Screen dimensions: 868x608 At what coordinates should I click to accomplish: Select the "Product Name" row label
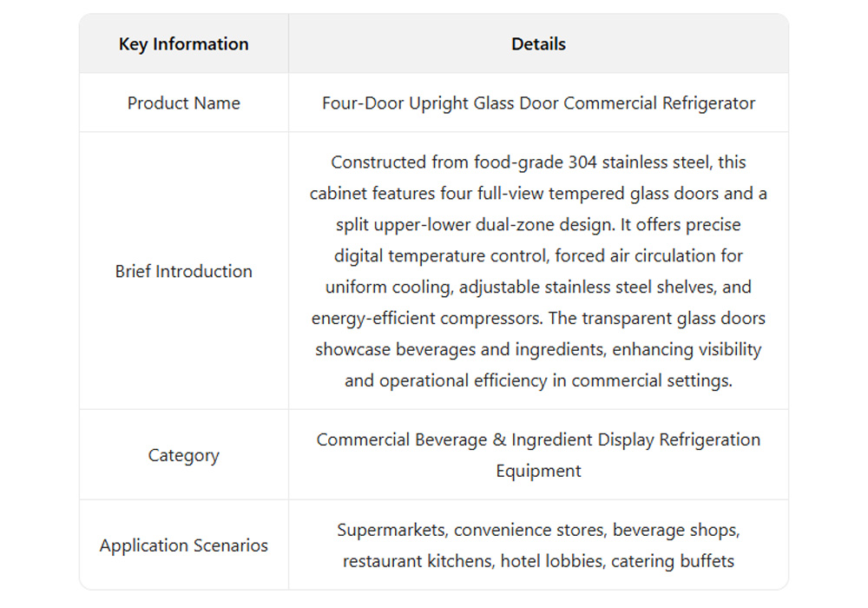pyautogui.click(x=183, y=103)
